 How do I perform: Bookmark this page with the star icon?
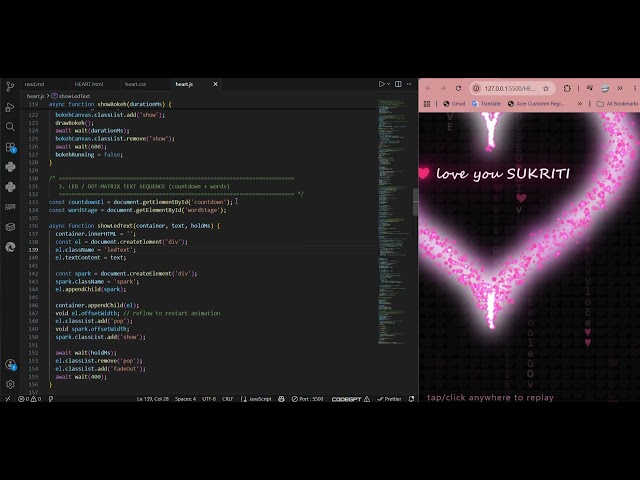(x=546, y=88)
